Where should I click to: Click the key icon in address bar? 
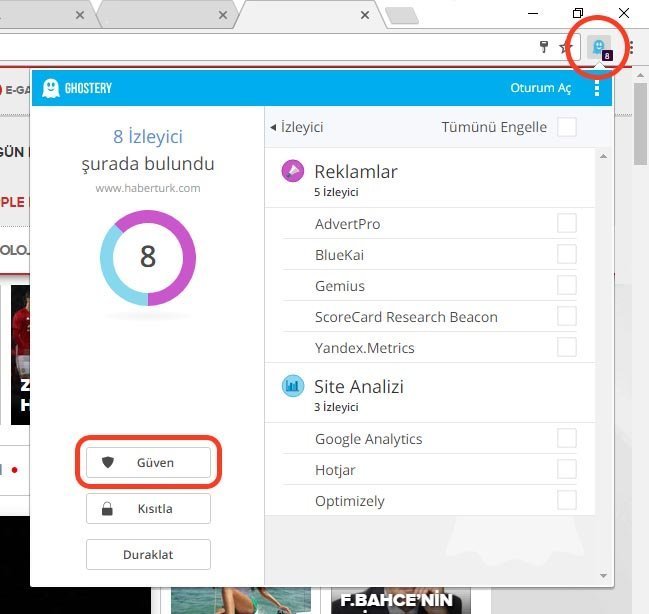[544, 47]
